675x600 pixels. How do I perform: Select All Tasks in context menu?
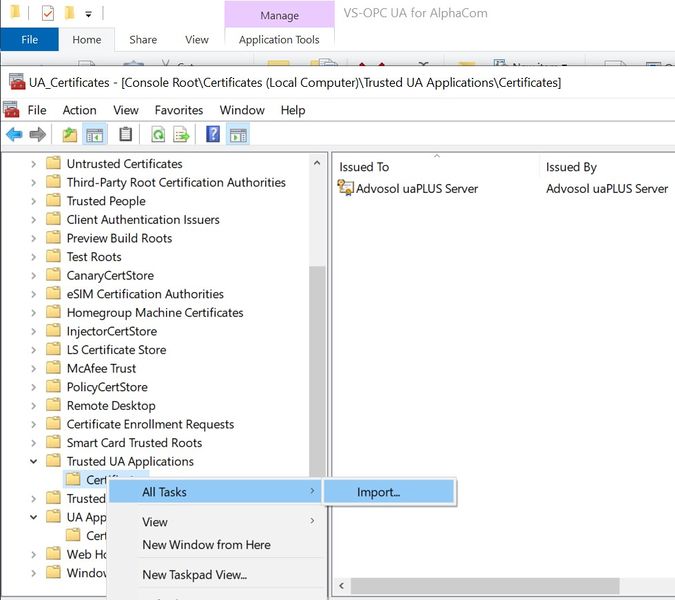[215, 492]
